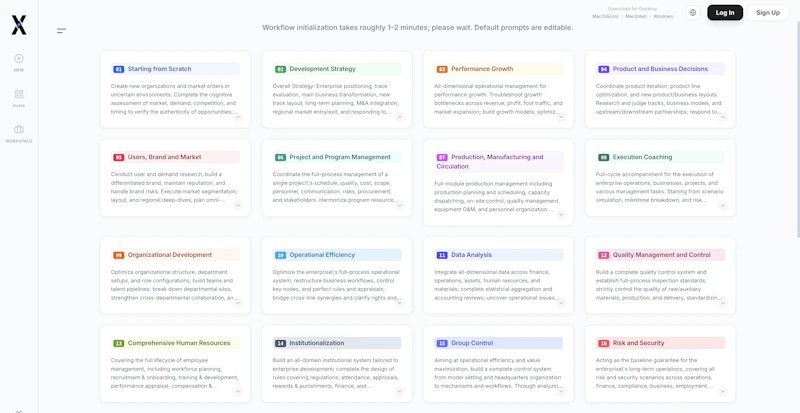
Task: Click the X logo in the sidebar
Action: [x=19, y=25]
